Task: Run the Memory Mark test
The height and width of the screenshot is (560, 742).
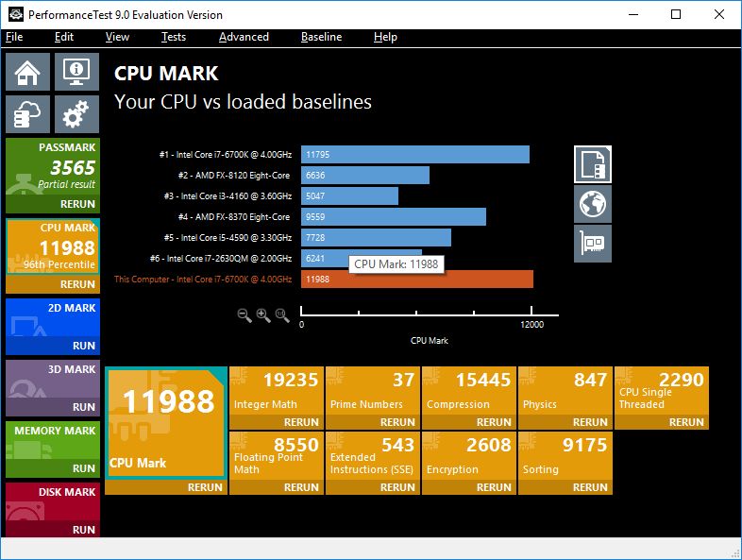Action: 53,468
